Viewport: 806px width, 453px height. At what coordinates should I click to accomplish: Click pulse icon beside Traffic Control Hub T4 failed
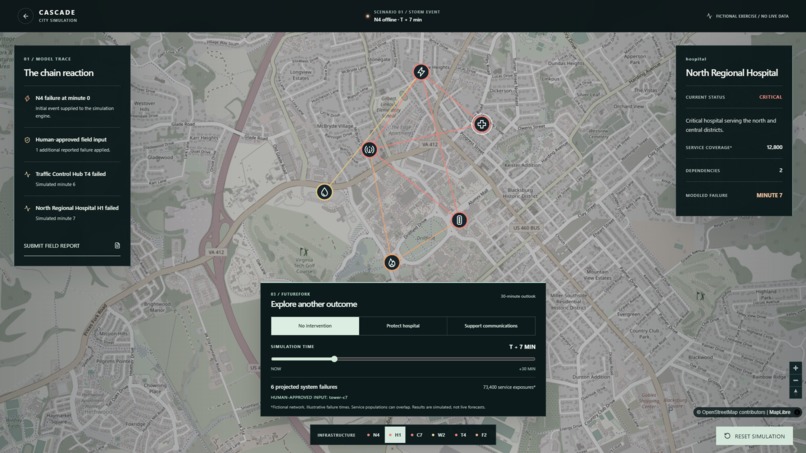pos(27,174)
